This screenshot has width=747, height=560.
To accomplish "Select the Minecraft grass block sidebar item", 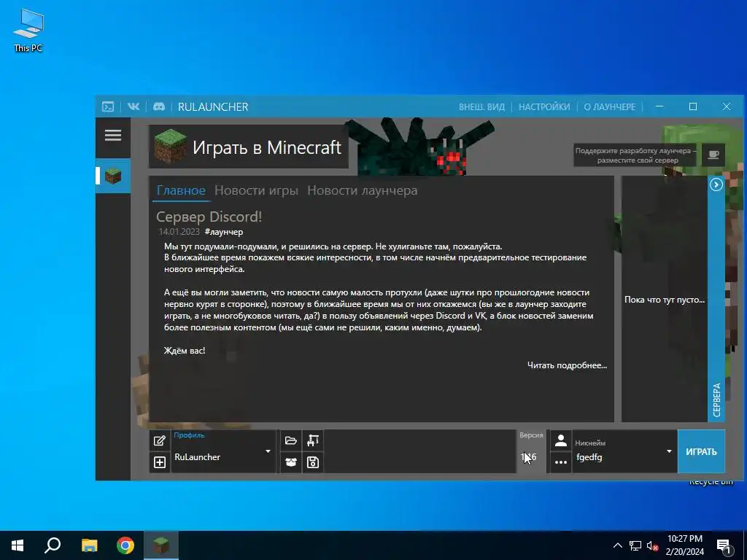I will pyautogui.click(x=113, y=176).
